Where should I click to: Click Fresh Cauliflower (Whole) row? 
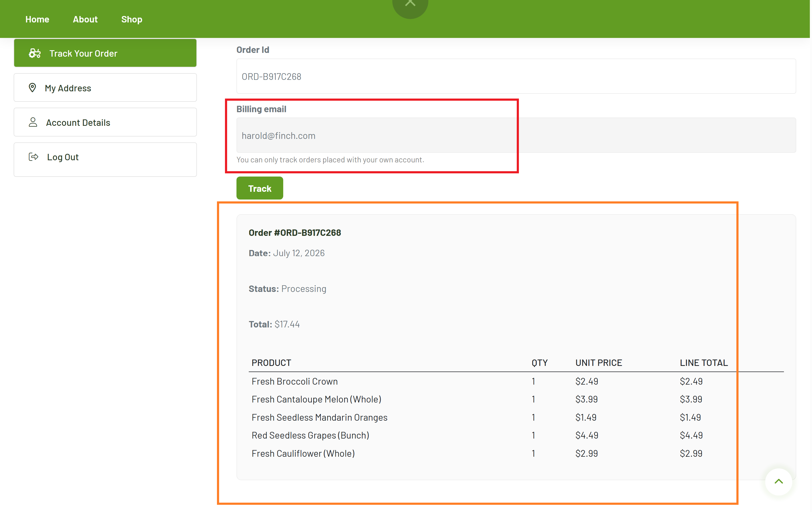coord(516,453)
